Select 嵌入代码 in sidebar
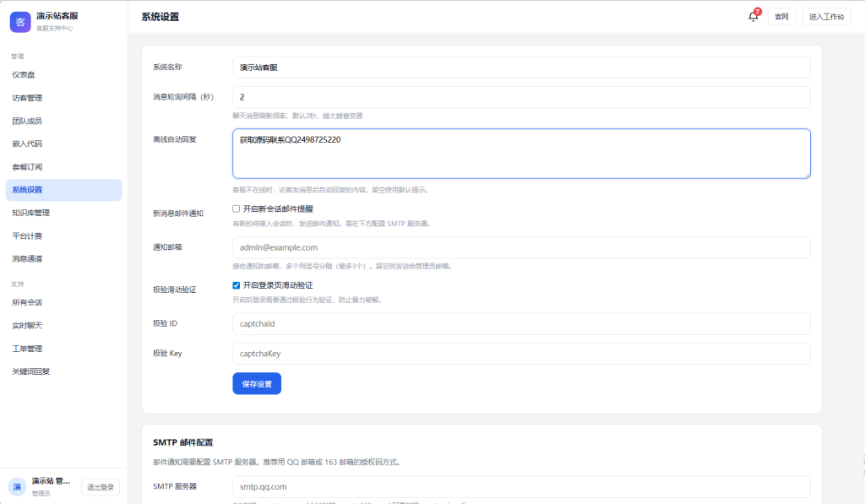Image resolution: width=865 pixels, height=504 pixels. [63, 144]
